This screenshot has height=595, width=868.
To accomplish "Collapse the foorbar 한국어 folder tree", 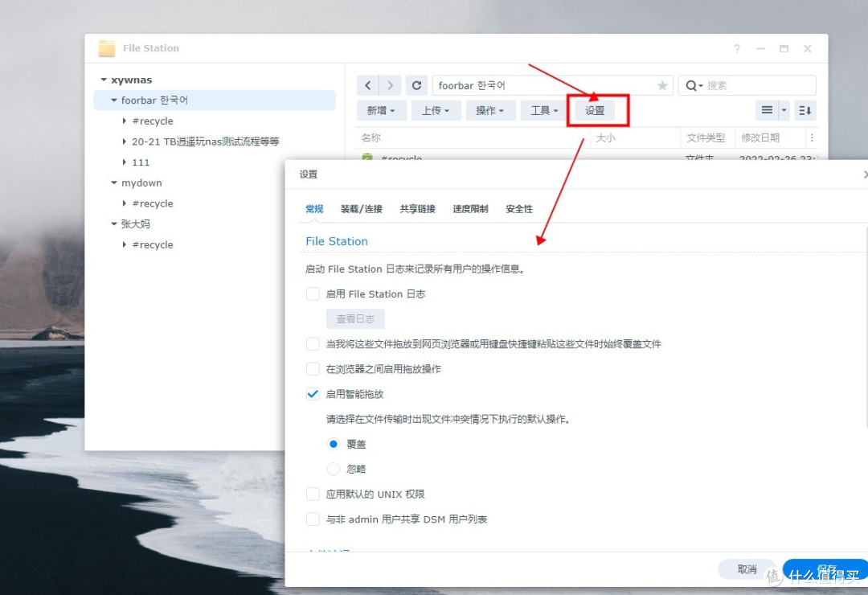I will (113, 100).
